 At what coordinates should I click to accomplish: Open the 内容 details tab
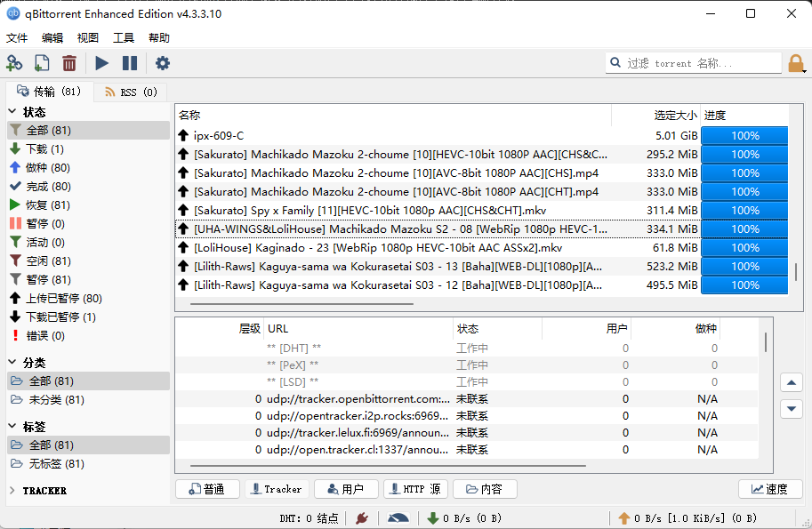(485, 489)
